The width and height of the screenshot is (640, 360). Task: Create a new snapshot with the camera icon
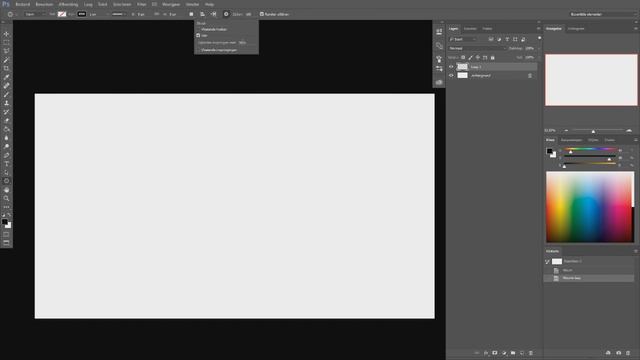tap(618, 353)
